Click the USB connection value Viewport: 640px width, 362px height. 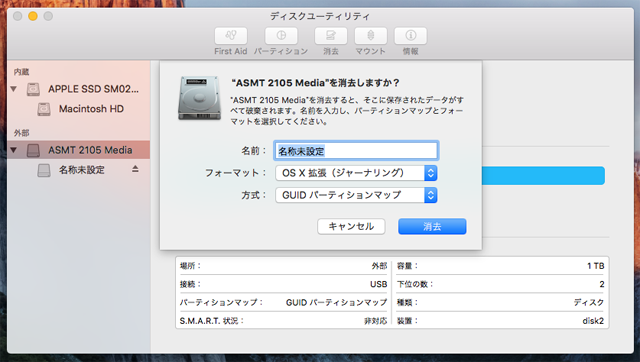click(378, 284)
